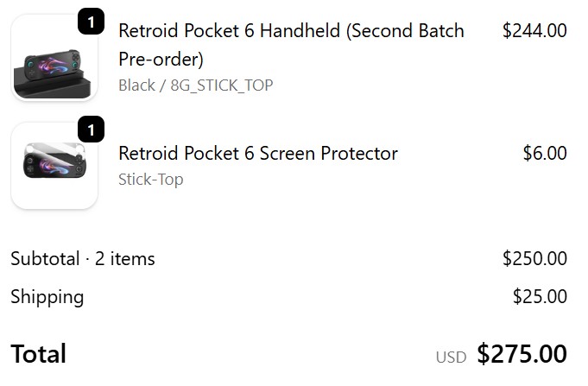588x386 pixels.
Task: Click the $244.00 handheld price
Action: click(534, 31)
